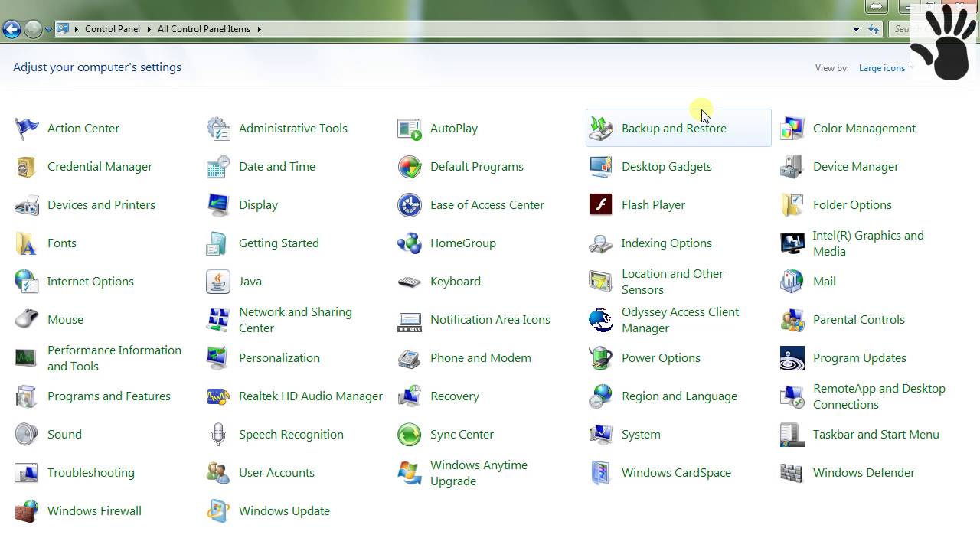Open the Getting Started link
This screenshot has height=551, width=980.
point(279,243)
